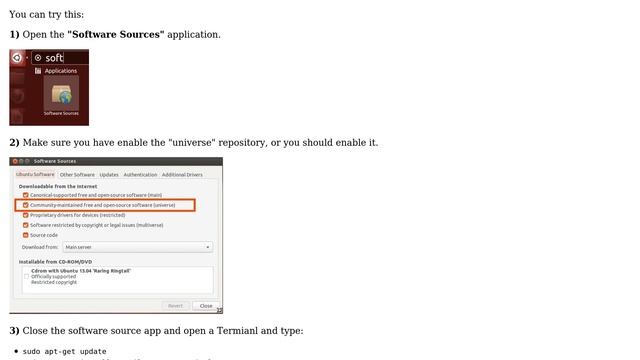Click the 'Installable from CD-ROM/DVD' heading
Viewport: 640px width, 360px height.
(x=56, y=262)
